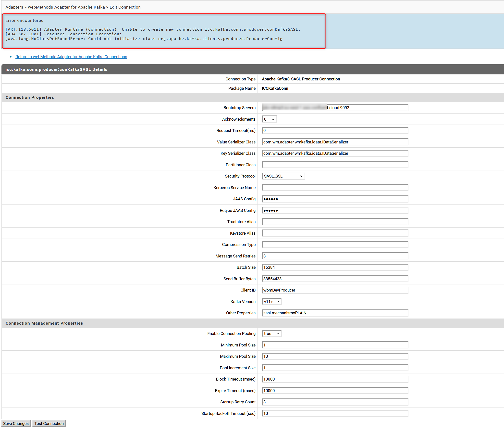Open the Enable Connection Pooling dropdown

coord(271,333)
